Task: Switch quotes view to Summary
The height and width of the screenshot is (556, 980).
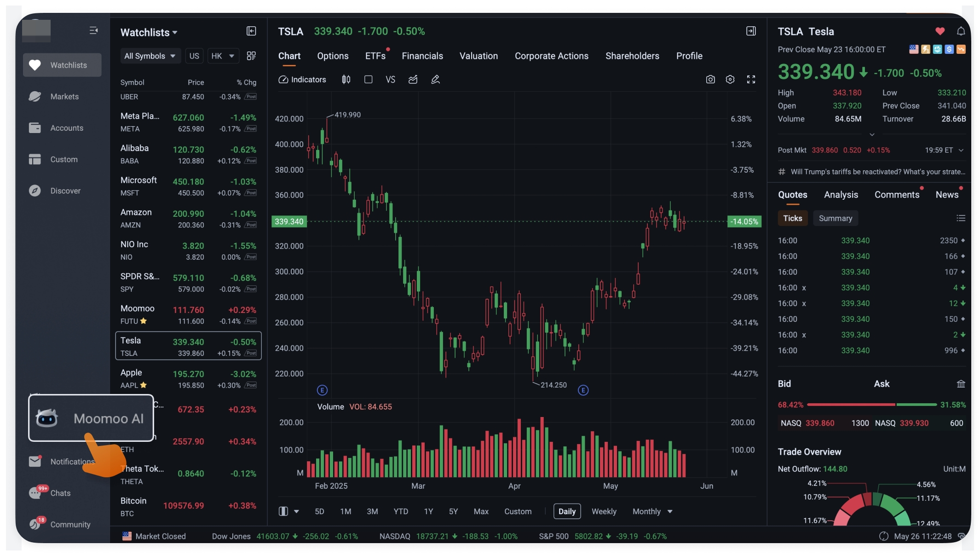Action: pyautogui.click(x=835, y=218)
